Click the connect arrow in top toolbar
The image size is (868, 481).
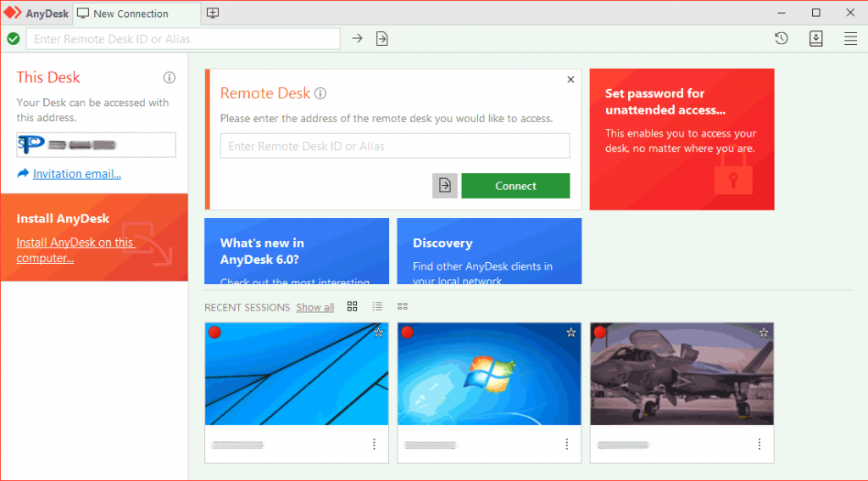click(x=357, y=38)
